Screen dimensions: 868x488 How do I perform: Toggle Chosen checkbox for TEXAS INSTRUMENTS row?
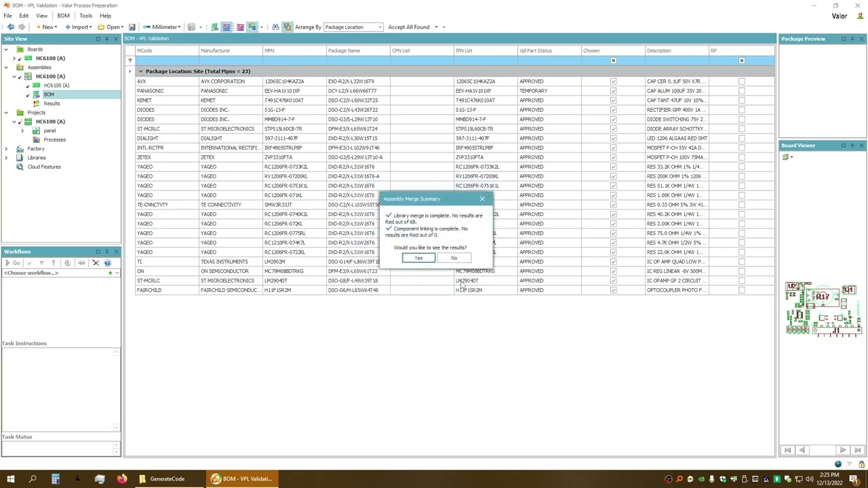tap(613, 262)
